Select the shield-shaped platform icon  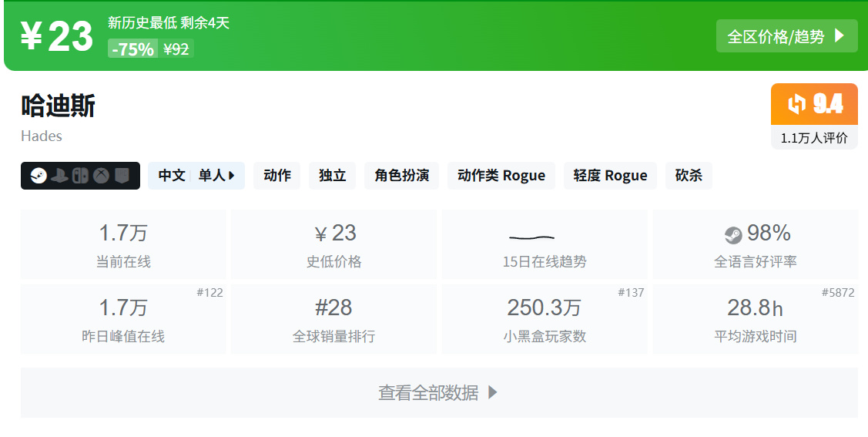pyautogui.click(x=122, y=176)
